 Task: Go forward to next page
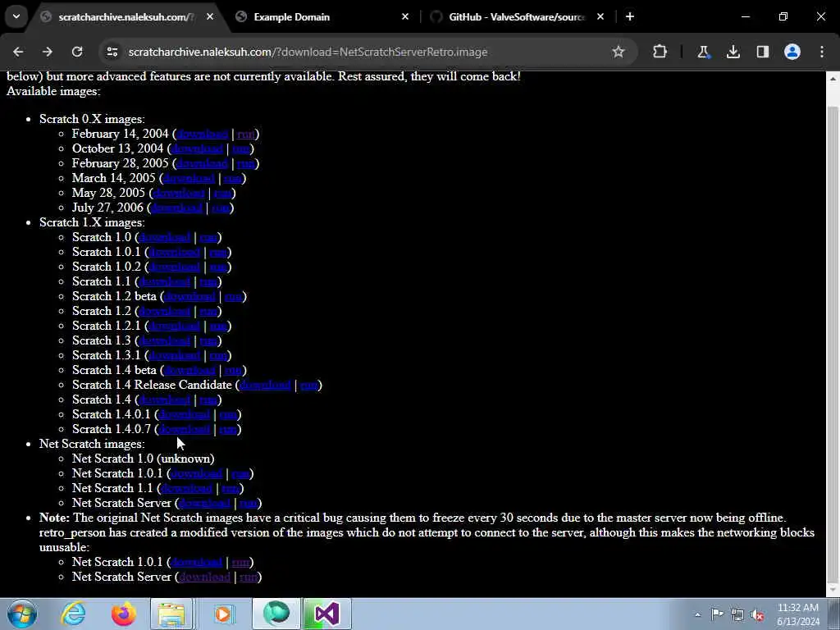[47, 52]
